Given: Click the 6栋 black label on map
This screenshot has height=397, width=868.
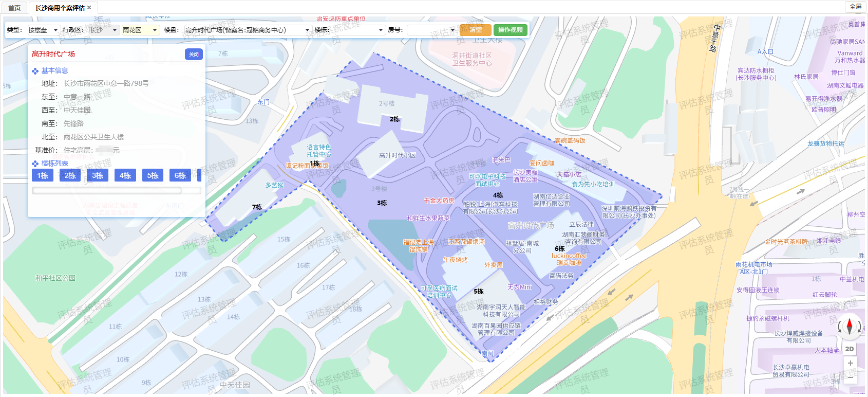Looking at the screenshot, I should coord(559,249).
